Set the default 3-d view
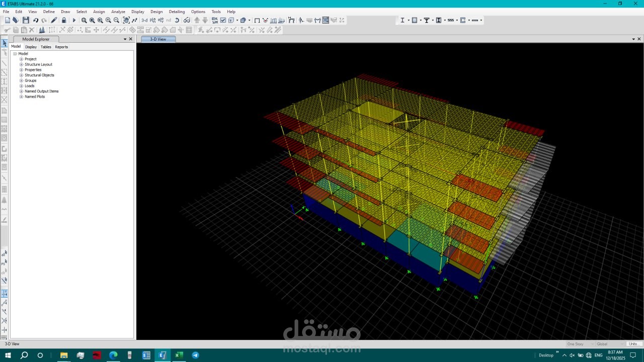Screen dimensions: 644x362 pos(144,20)
